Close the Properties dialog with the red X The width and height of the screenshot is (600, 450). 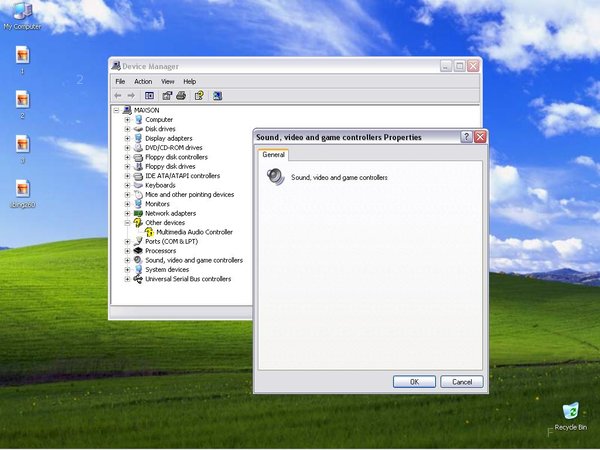click(x=480, y=137)
